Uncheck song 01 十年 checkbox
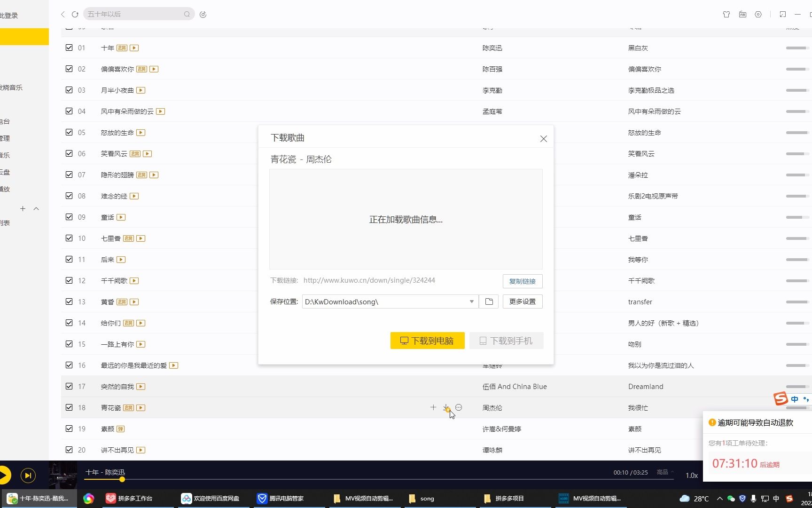Image resolution: width=812 pixels, height=508 pixels. click(x=69, y=48)
